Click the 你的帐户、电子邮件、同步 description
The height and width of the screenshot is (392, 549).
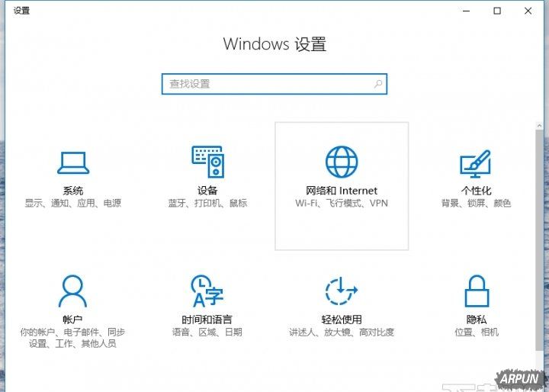72,332
